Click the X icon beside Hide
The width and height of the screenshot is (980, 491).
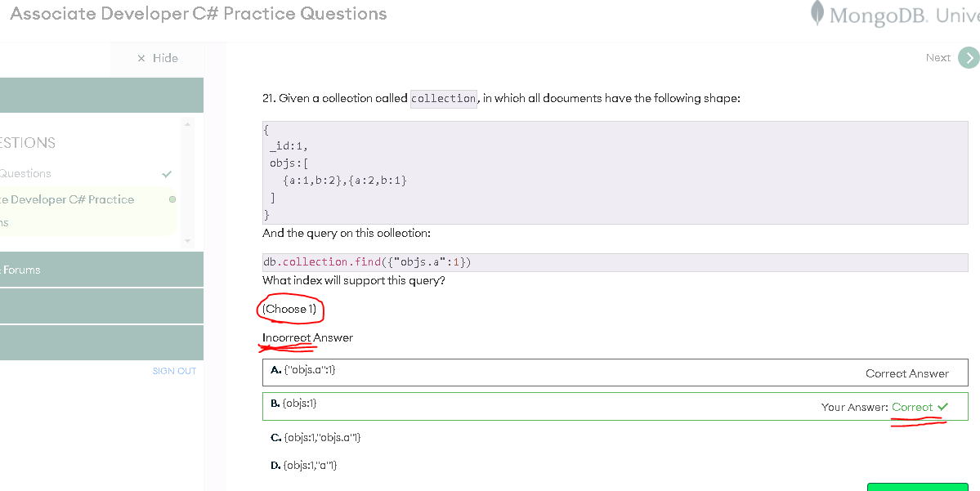[141, 58]
